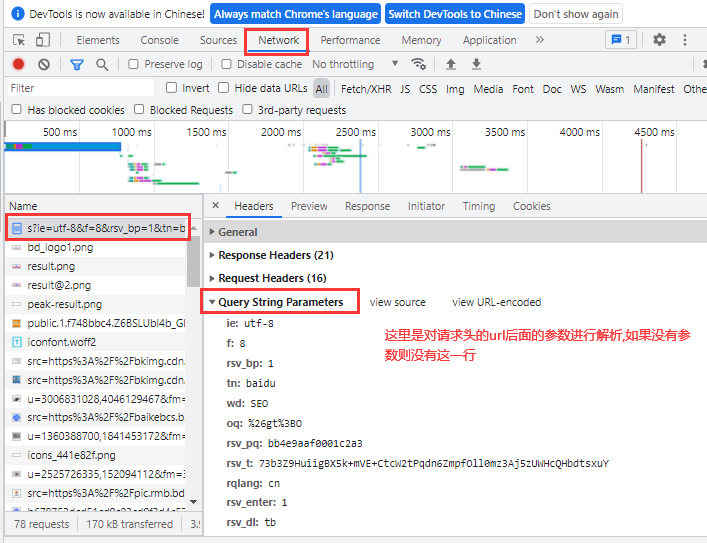The height and width of the screenshot is (543, 707).
Task: Select the iconfont.woff2 request
Action: (x=96, y=342)
